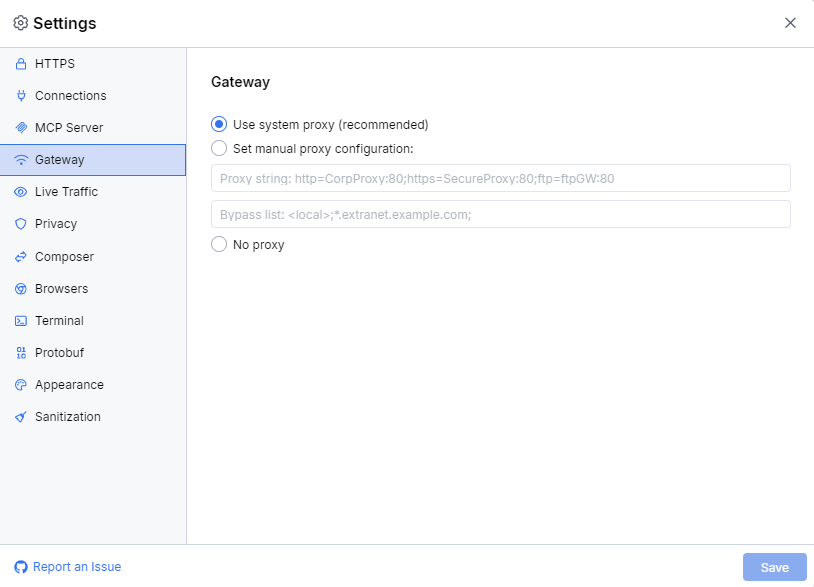Screen dimensions: 814x587
Task: Select the Live Traffic eye icon
Action: tap(20, 191)
